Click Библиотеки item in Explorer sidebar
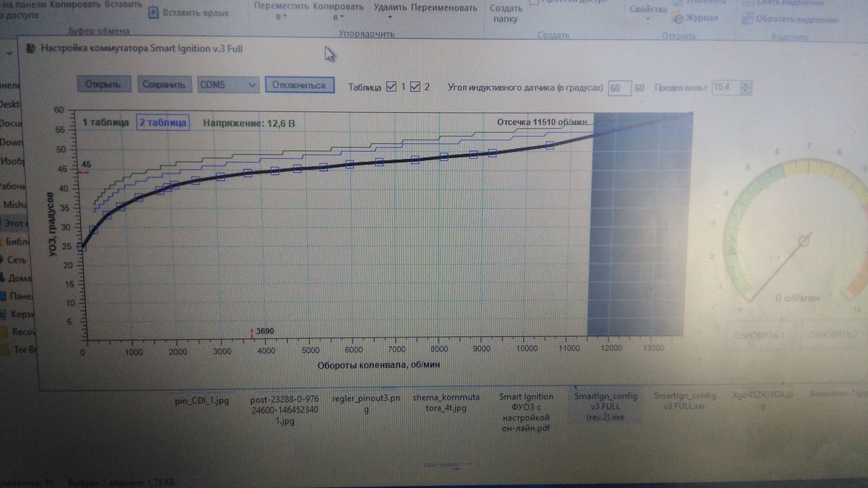Image resolution: width=868 pixels, height=488 pixels. click(14, 242)
